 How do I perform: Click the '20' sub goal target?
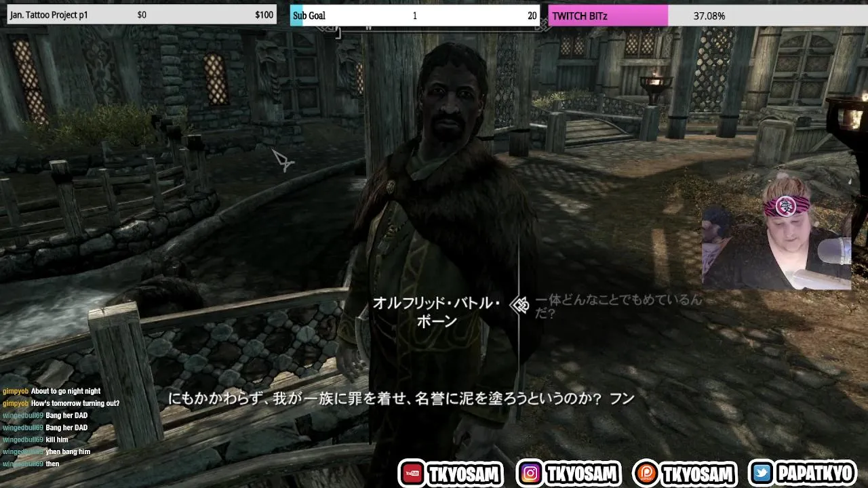tap(532, 16)
